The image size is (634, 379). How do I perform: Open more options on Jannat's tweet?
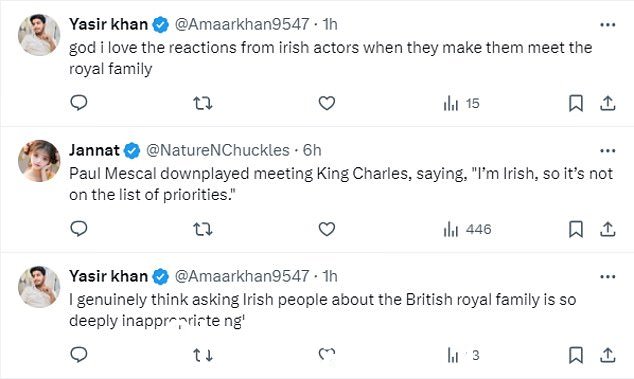pos(607,151)
